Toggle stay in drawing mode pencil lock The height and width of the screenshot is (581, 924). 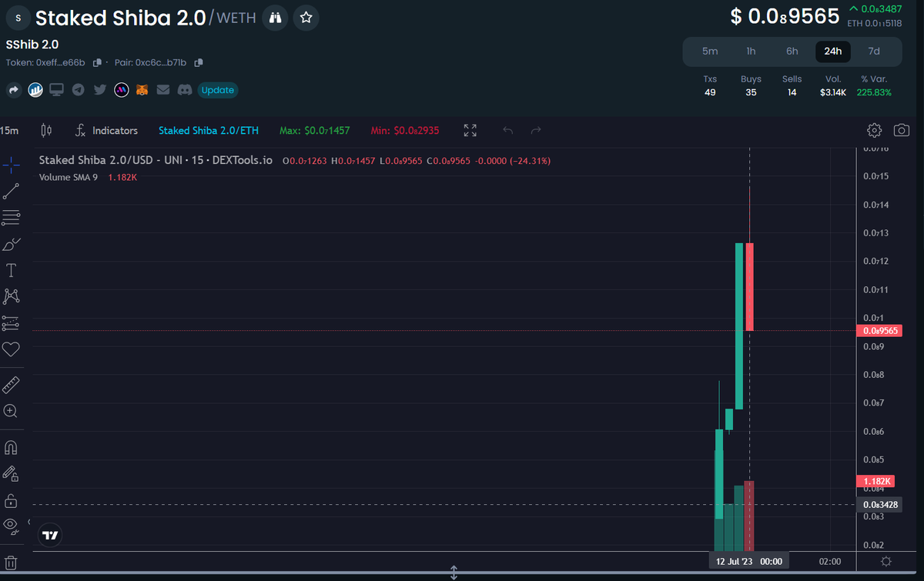(11, 473)
